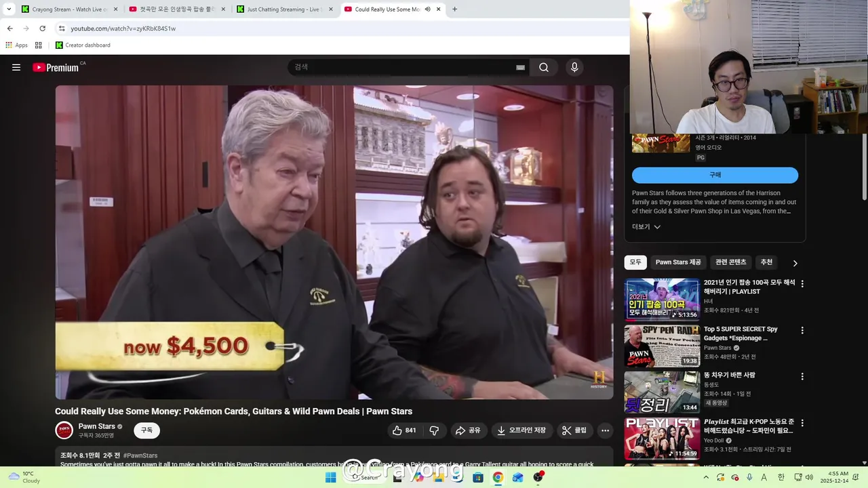The width and height of the screenshot is (868, 488).
Task: Dislike the video with thumbs down
Action: click(x=434, y=430)
